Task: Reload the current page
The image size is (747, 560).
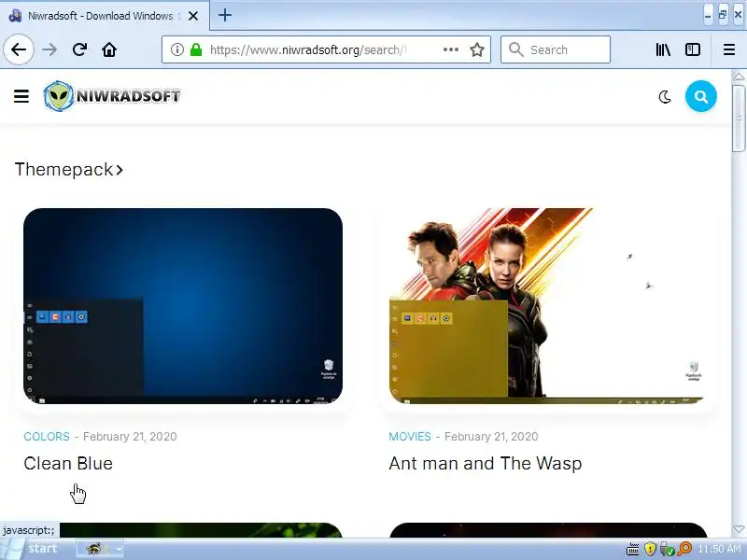Action: tap(79, 49)
